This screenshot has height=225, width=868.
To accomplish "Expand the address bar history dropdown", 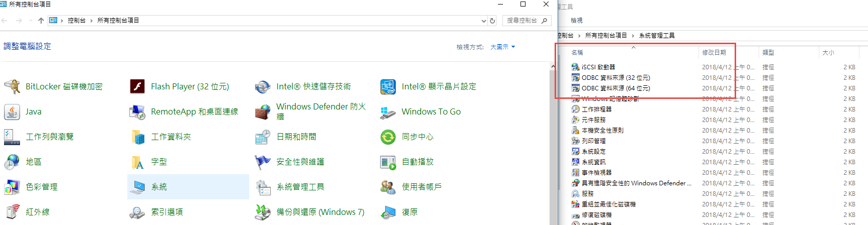I will click(x=483, y=21).
